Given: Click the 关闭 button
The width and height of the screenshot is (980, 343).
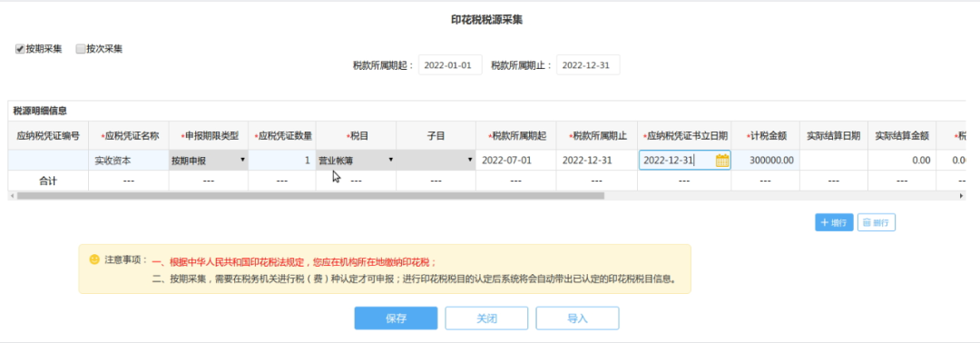Looking at the screenshot, I should (486, 318).
